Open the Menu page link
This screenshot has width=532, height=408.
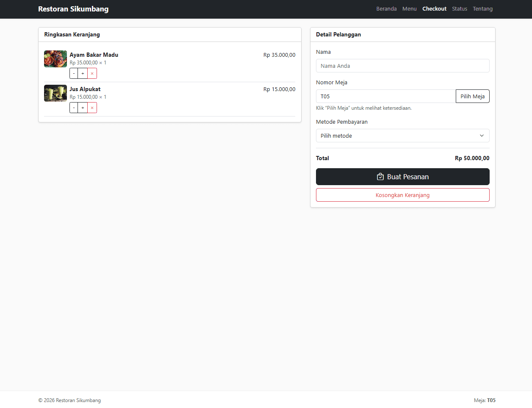point(409,9)
